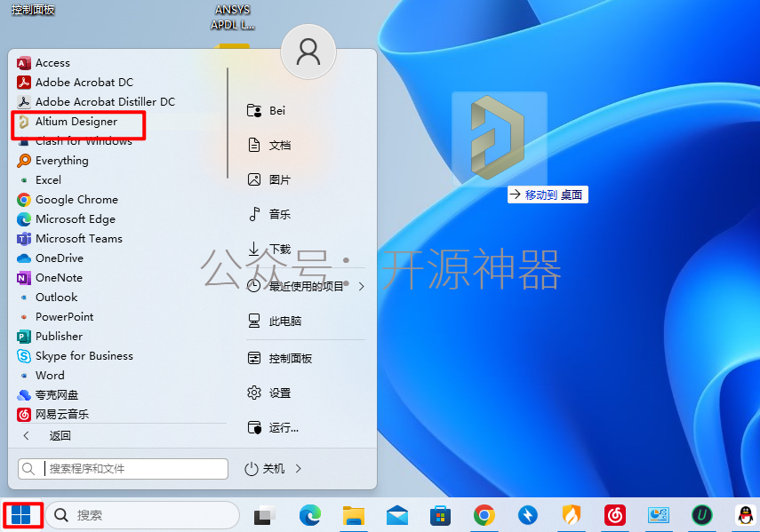Open Everything search app
The width and height of the screenshot is (760, 532).
point(52,160)
